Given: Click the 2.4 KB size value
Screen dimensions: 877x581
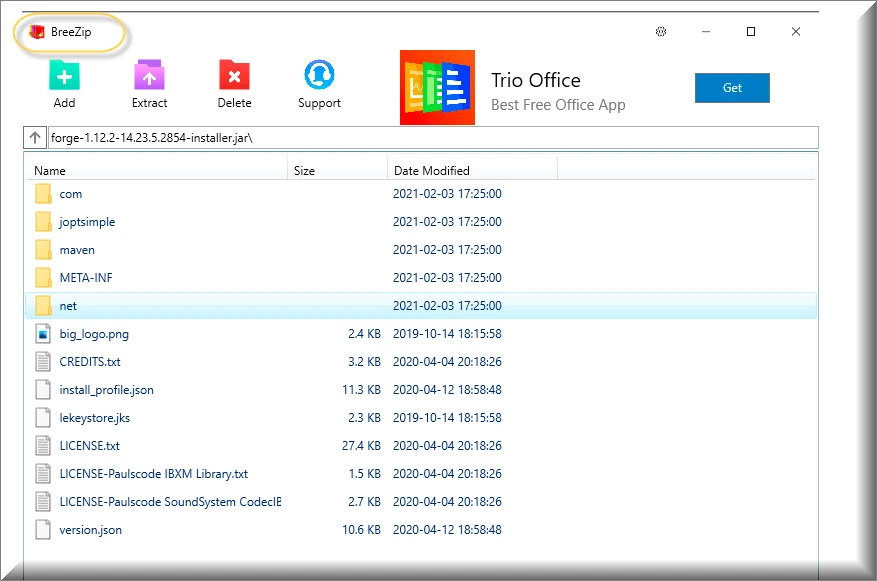Looking at the screenshot, I should pos(365,334).
